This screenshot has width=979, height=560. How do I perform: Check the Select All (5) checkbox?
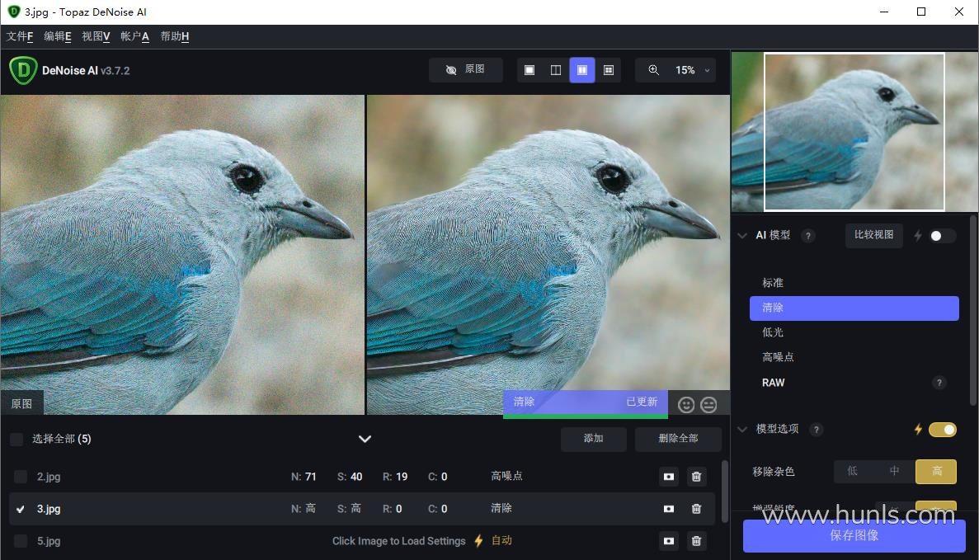(x=16, y=439)
